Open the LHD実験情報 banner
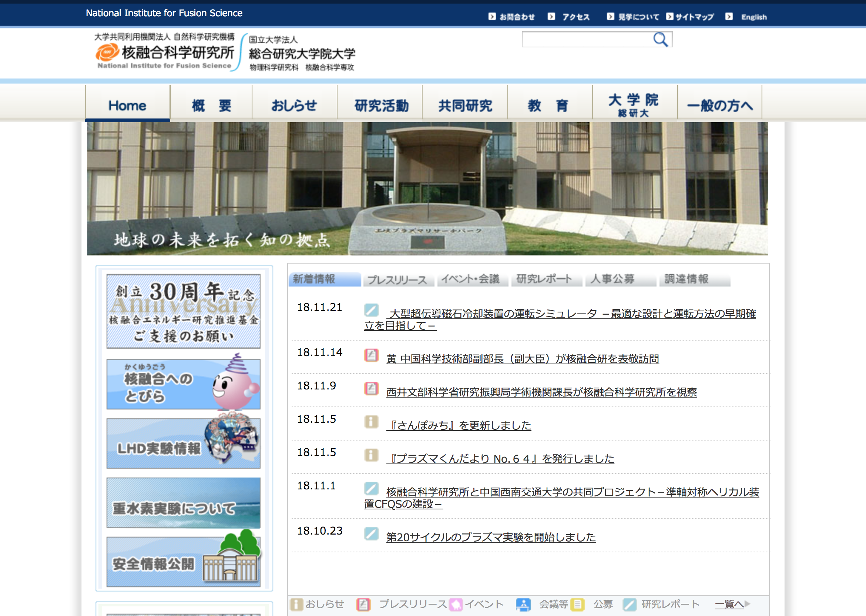 [183, 443]
